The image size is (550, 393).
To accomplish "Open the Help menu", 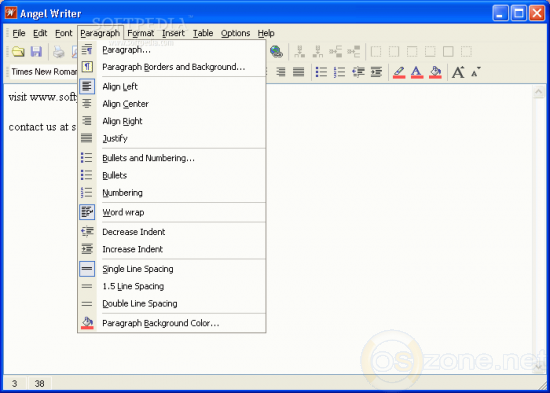I will pyautogui.click(x=266, y=33).
